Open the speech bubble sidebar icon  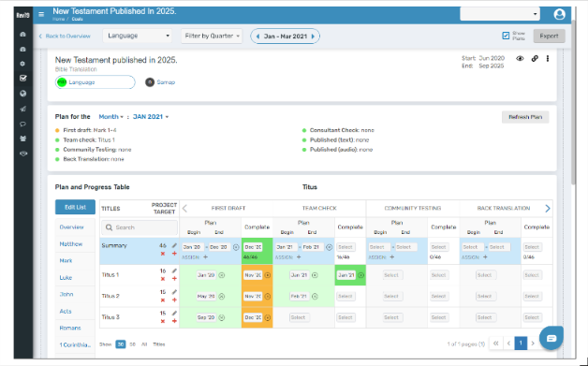tap(22, 124)
